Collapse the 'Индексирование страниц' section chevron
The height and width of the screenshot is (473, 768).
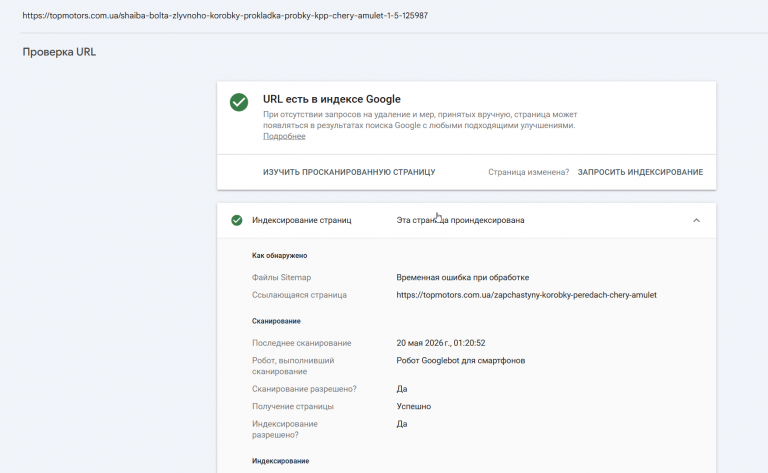[696, 220]
